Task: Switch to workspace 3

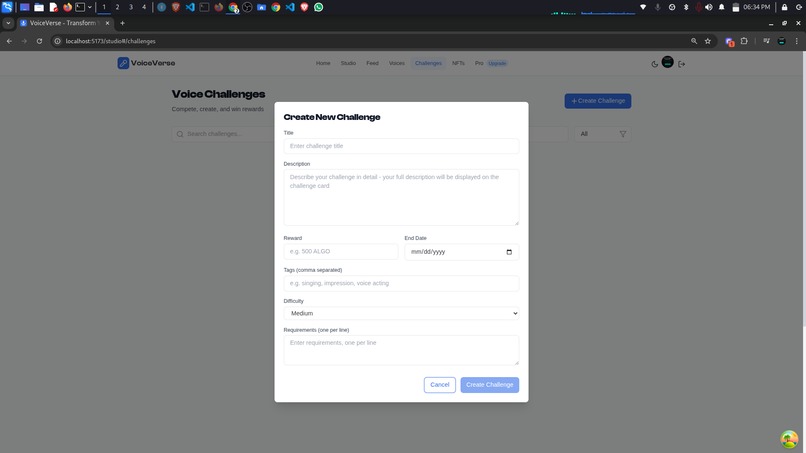Action: (131, 7)
